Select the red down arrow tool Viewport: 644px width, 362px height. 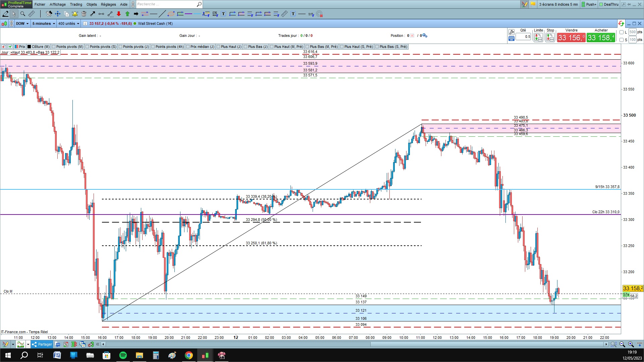click(x=119, y=14)
